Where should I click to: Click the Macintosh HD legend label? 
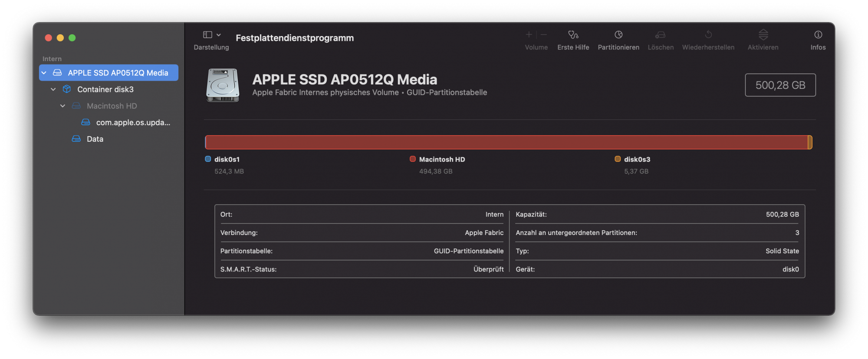[442, 160]
